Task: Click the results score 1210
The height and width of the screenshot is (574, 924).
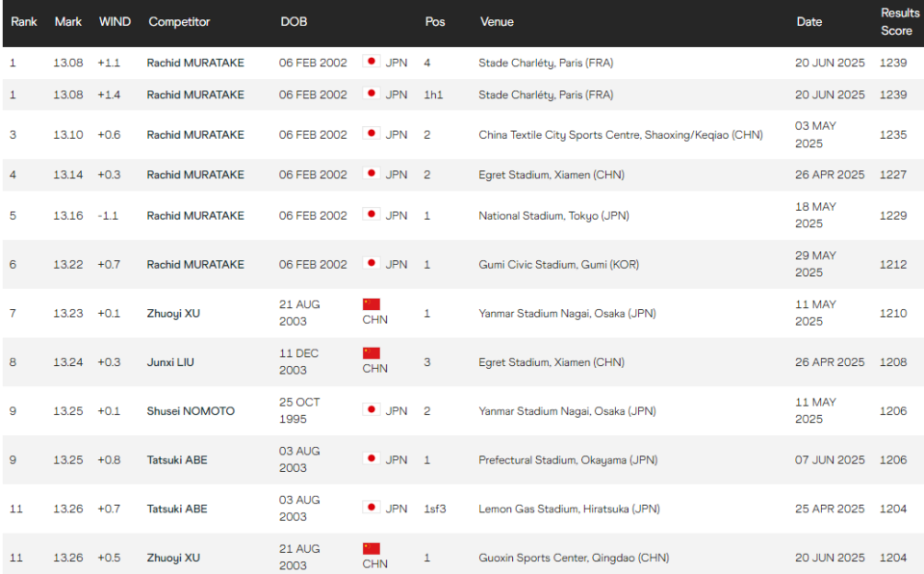Action: [893, 313]
